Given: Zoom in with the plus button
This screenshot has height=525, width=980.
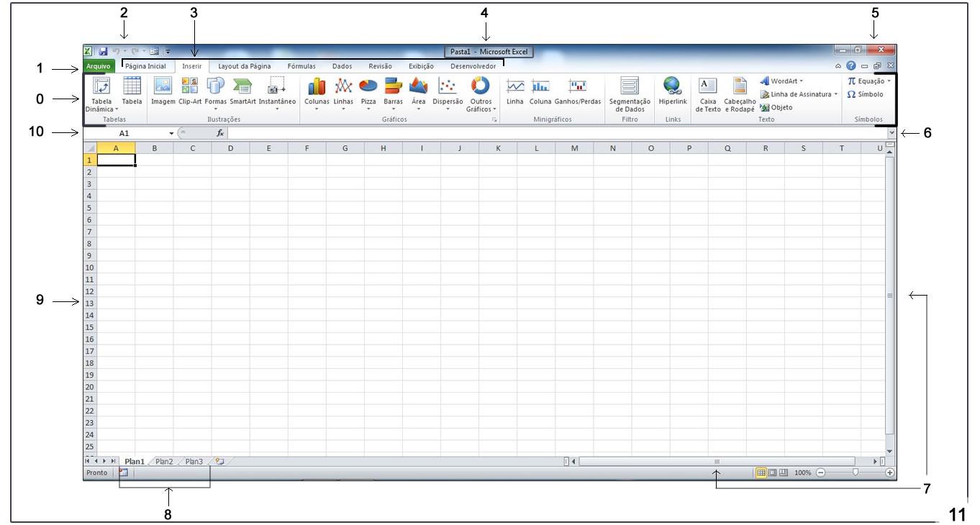Looking at the screenshot, I should (x=890, y=472).
